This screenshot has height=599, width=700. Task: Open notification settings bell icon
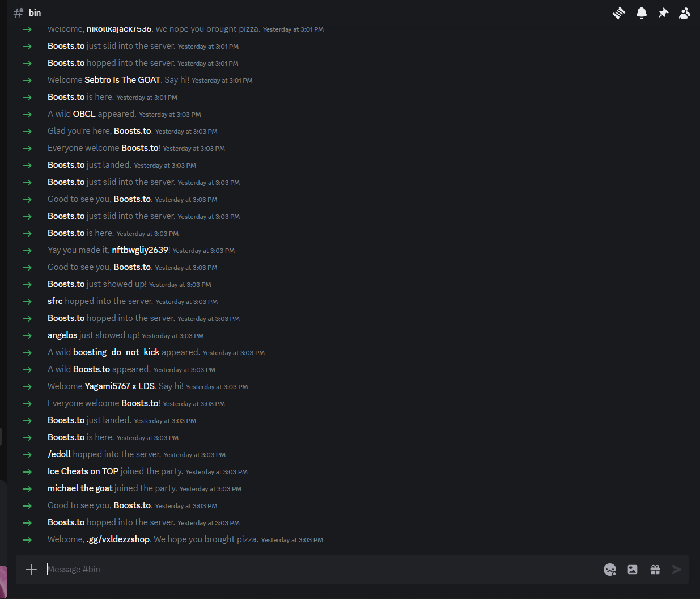coord(642,13)
